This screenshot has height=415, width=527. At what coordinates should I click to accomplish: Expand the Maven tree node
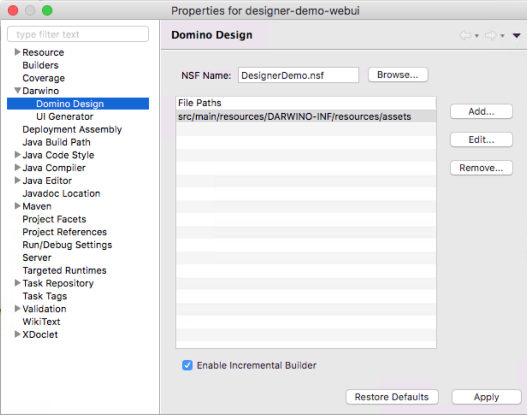pos(17,206)
